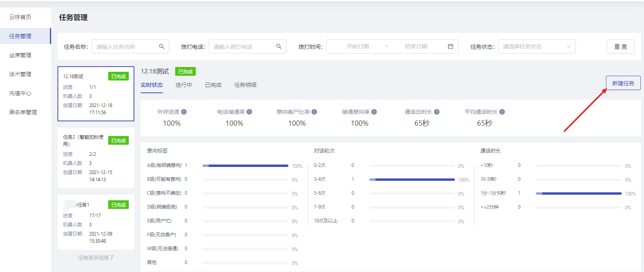Click the <10秒 row label
This screenshot has height=272, width=644.
pyautogui.click(x=487, y=165)
